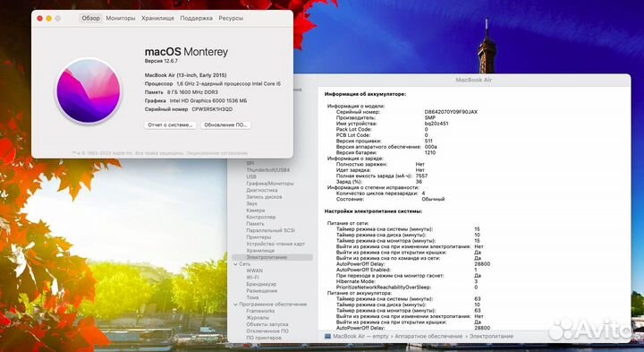Select Объекты запуска in the sidebar

tap(267, 324)
